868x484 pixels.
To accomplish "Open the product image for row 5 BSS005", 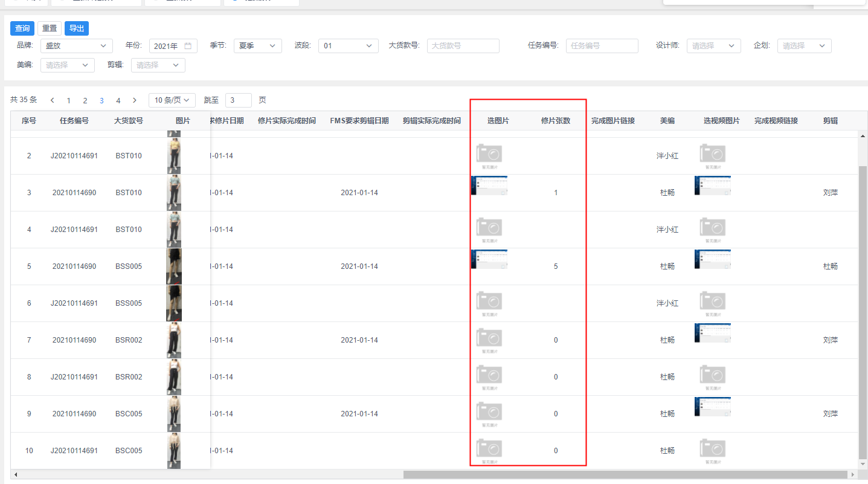I will (174, 266).
